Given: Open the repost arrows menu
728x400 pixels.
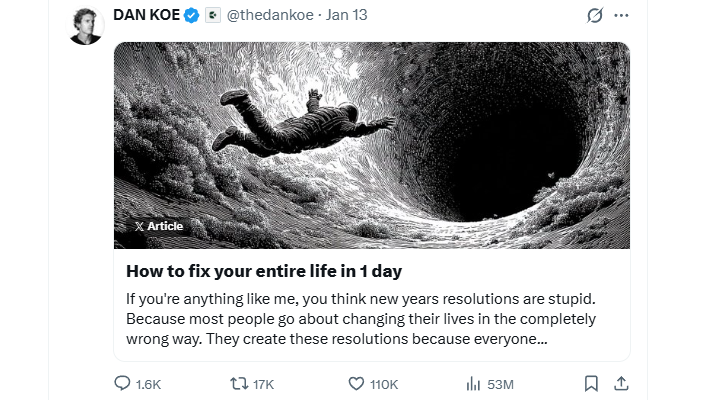Looking at the screenshot, I should tap(240, 383).
